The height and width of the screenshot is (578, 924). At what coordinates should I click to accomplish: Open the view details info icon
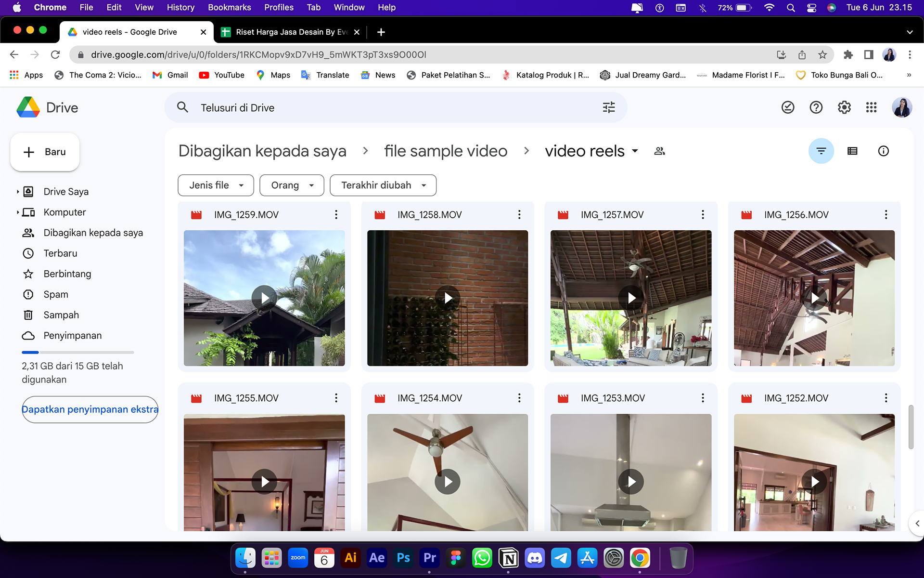coord(883,151)
